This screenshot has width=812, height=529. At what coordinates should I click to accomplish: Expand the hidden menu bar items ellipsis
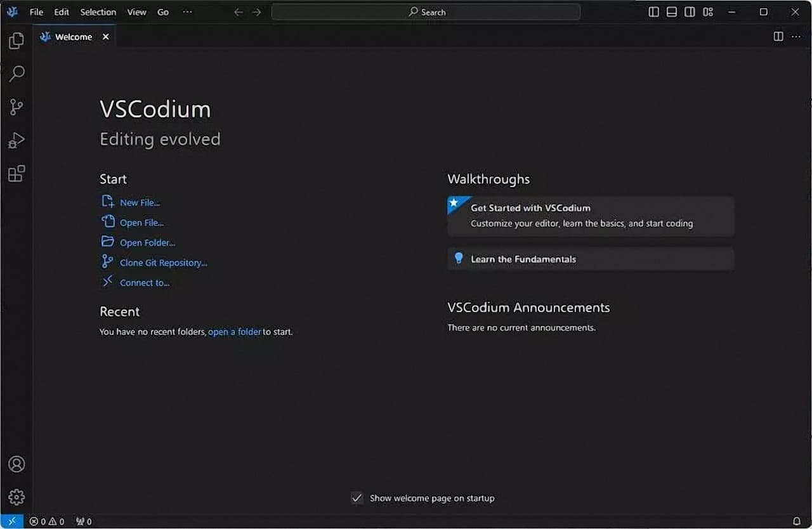click(187, 12)
